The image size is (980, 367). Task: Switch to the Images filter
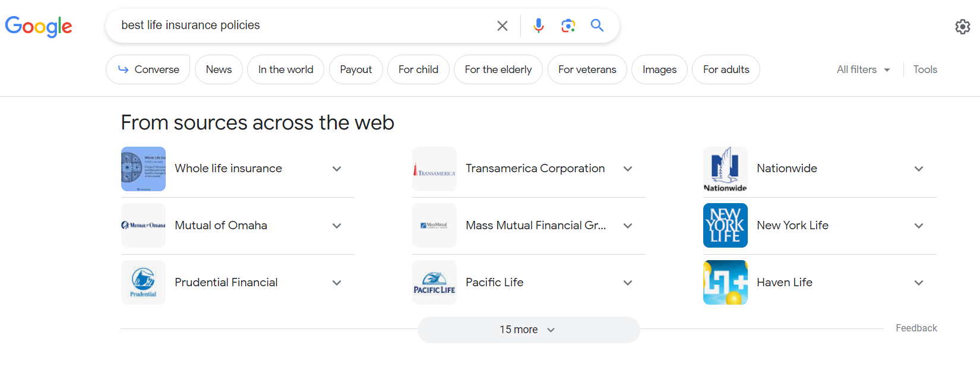point(659,69)
